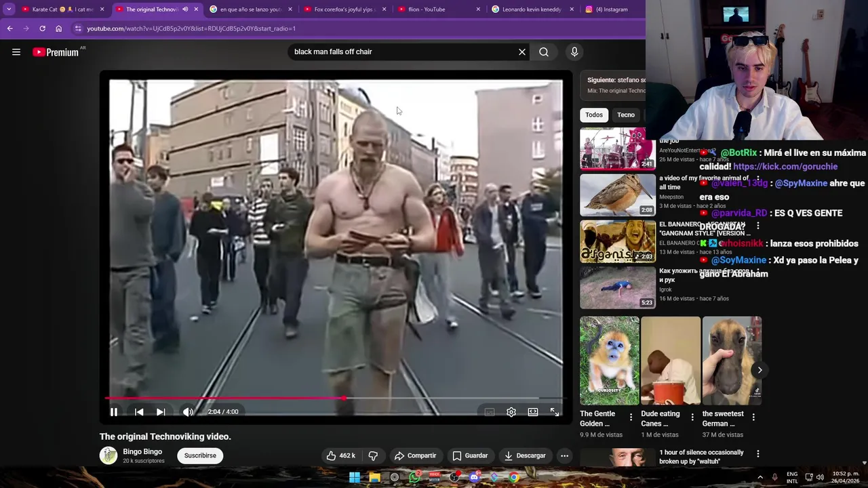Viewport: 868px width, 488px height.
Task: Click the search magnifier button
Action: pos(544,52)
